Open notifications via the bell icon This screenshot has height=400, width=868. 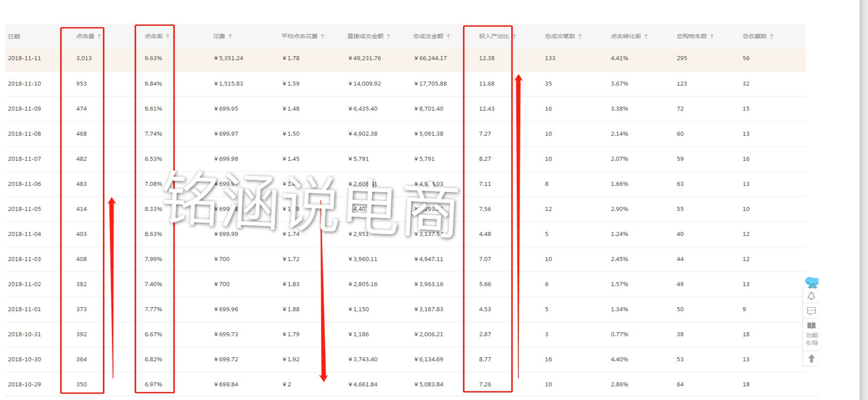[x=811, y=296]
